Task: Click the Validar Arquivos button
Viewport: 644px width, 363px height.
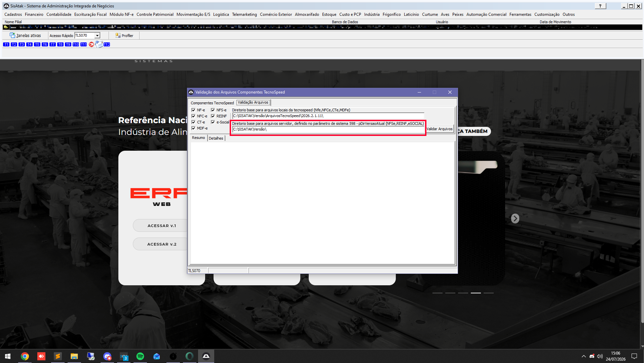Action: (x=440, y=129)
